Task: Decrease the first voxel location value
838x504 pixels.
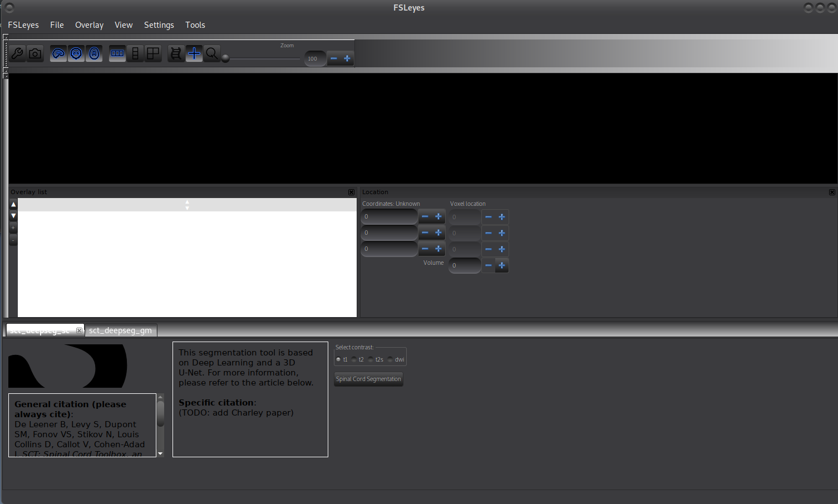Action: [489, 217]
